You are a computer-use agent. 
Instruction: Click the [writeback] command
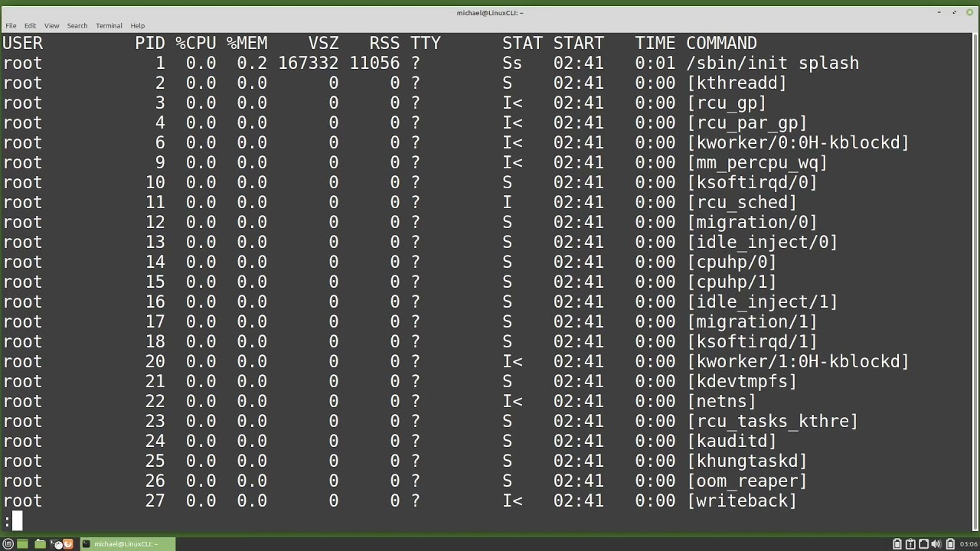[x=742, y=500]
